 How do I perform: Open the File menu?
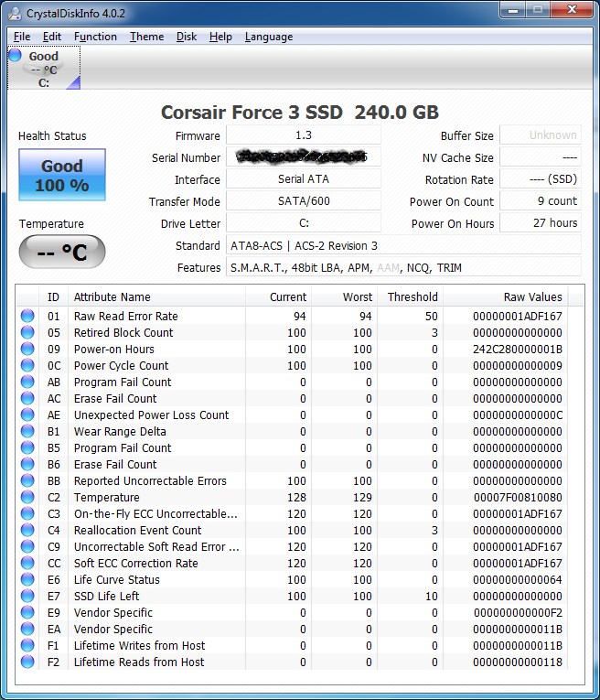coord(22,37)
